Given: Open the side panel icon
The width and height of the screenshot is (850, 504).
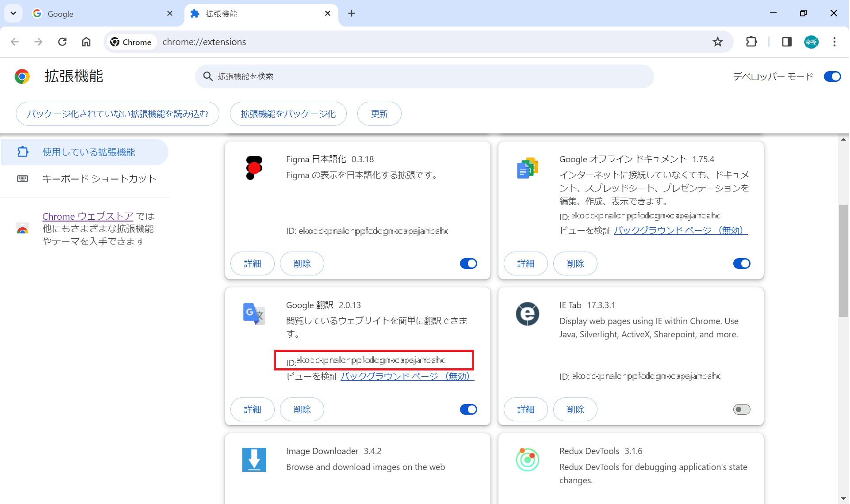Looking at the screenshot, I should (787, 42).
